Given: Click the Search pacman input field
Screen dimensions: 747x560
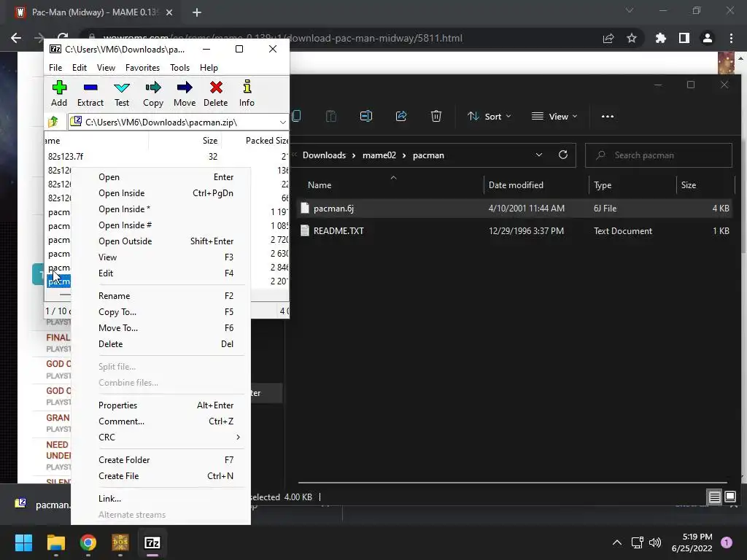Looking at the screenshot, I should (659, 155).
